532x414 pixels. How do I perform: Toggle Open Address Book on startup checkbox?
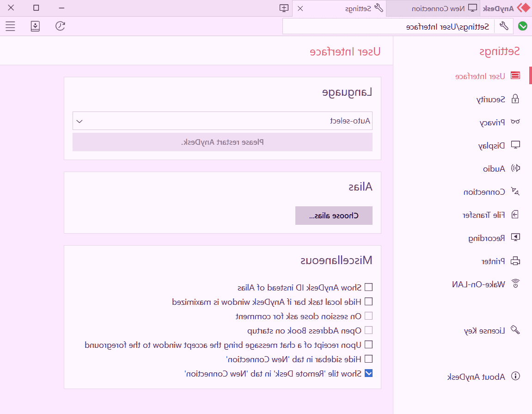click(368, 330)
